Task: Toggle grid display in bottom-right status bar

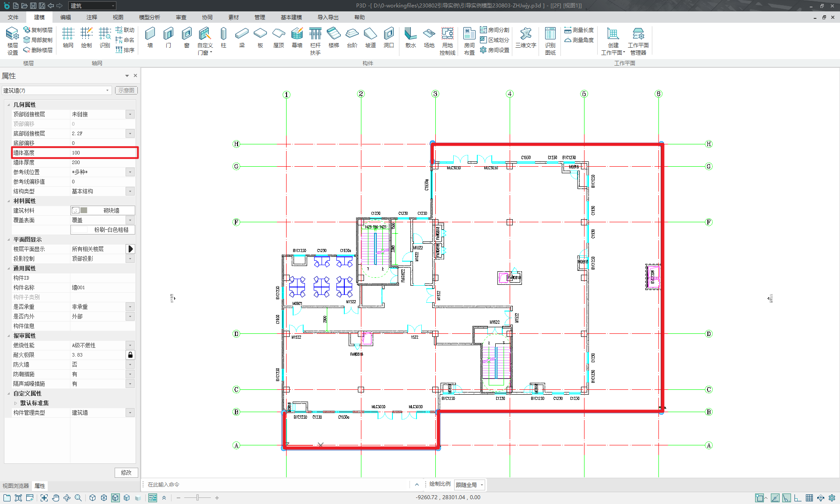Action: coord(809,498)
